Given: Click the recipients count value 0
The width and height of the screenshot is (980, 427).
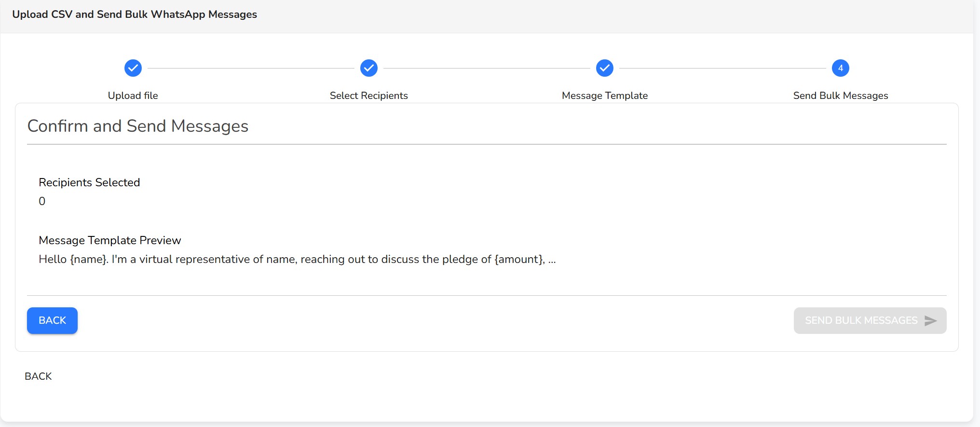Looking at the screenshot, I should [x=42, y=201].
